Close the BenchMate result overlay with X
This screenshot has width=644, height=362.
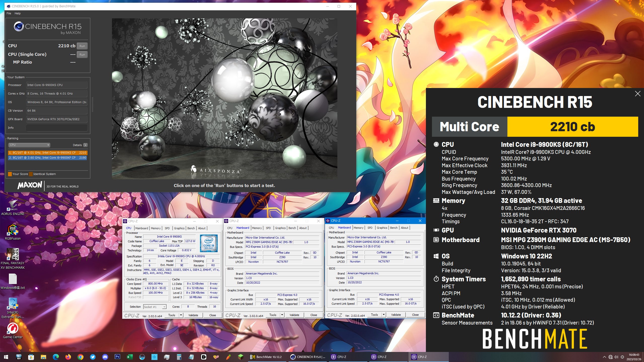(637, 94)
